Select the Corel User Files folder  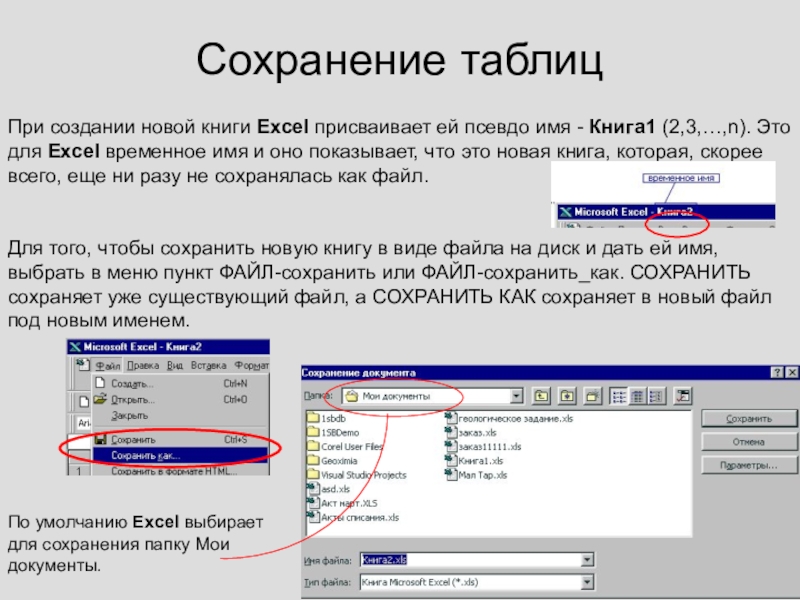click(x=345, y=446)
